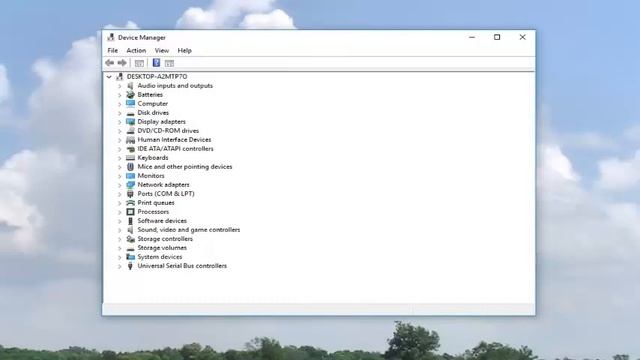Minimize the Device Manager window
The image size is (640, 360).
tap(472, 37)
